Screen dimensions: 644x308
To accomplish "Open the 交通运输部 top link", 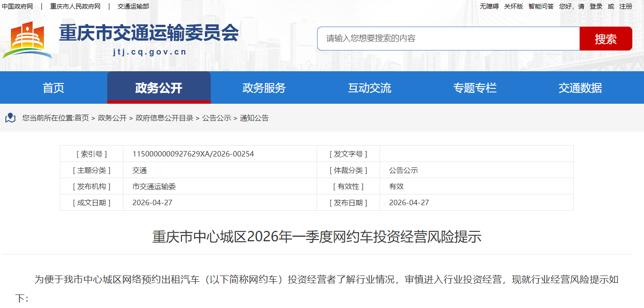I will (x=133, y=6).
